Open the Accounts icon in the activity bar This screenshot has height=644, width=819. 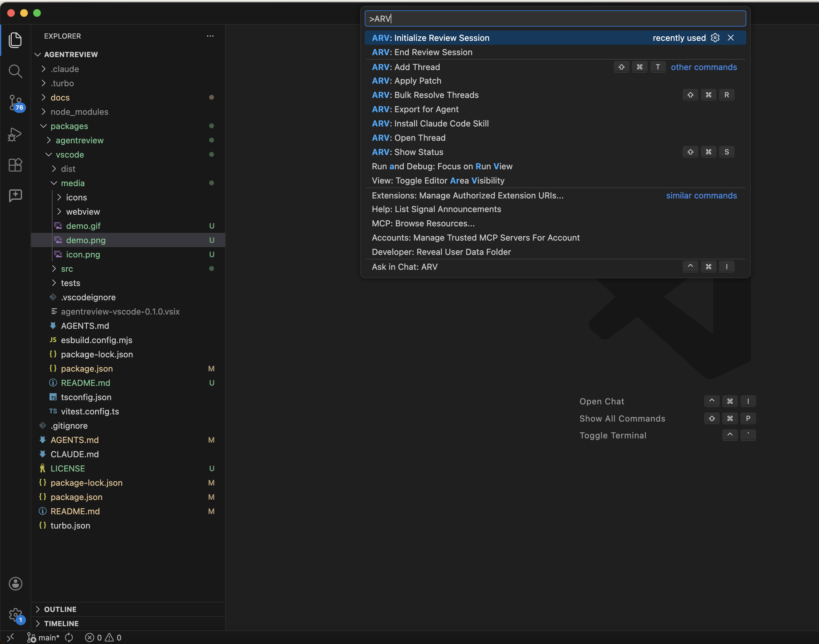(x=16, y=583)
